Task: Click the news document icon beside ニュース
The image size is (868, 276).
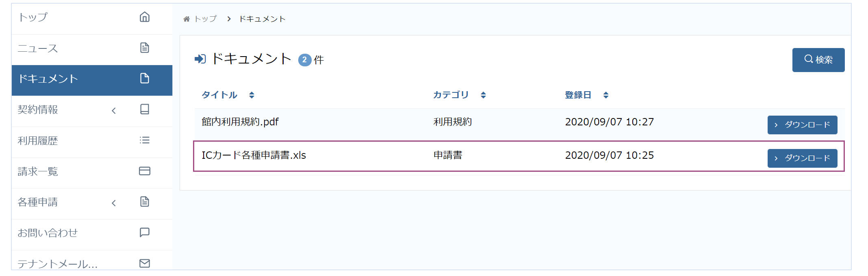Action: [x=145, y=48]
